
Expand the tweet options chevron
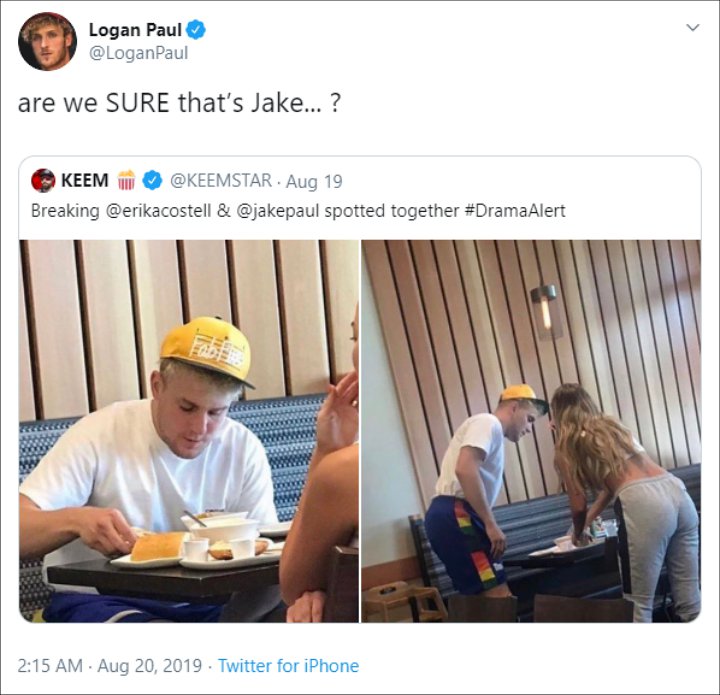tap(692, 28)
